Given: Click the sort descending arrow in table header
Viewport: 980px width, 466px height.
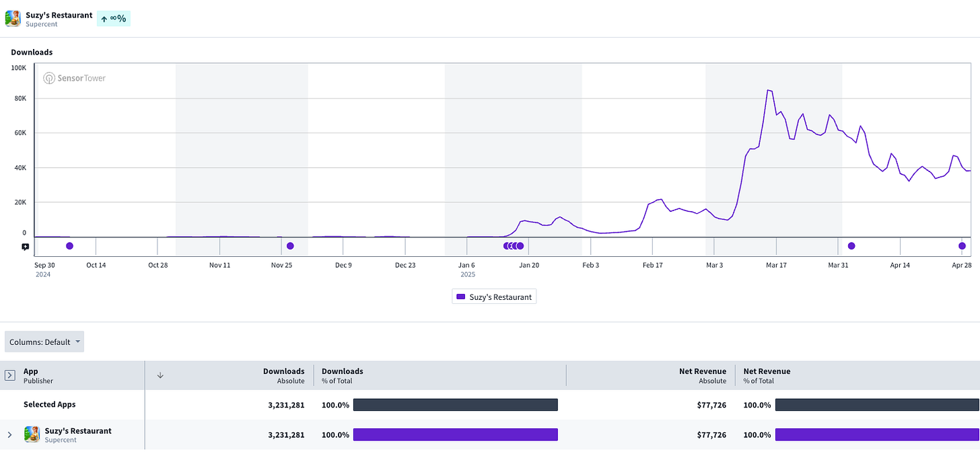Looking at the screenshot, I should (x=160, y=375).
